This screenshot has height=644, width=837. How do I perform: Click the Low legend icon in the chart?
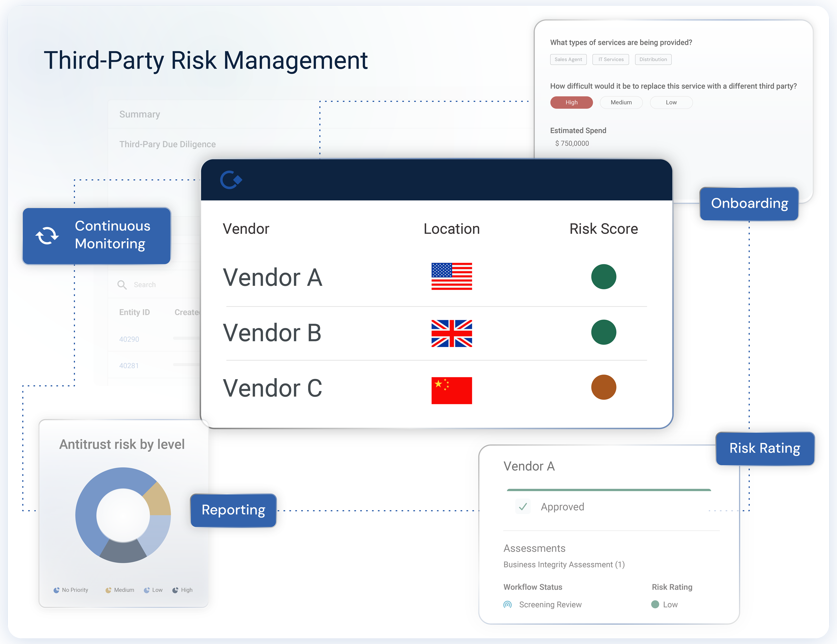[146, 590]
